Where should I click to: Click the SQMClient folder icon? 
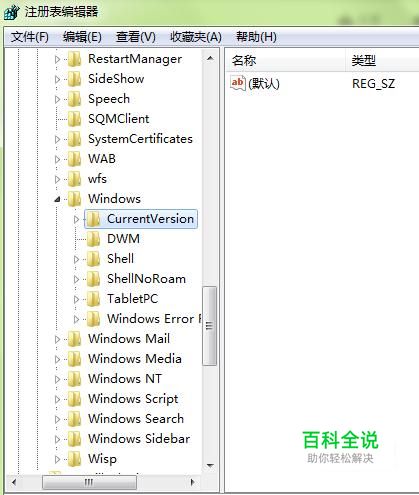click(74, 119)
